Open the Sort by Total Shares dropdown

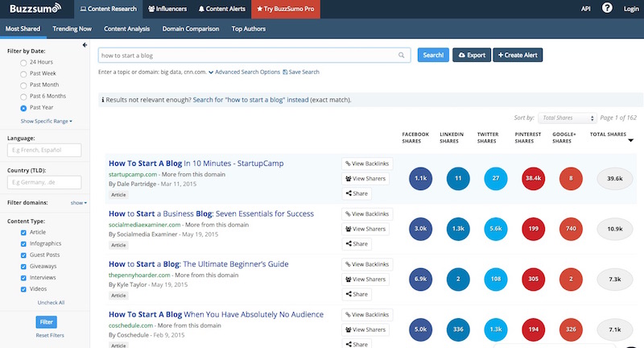[567, 118]
